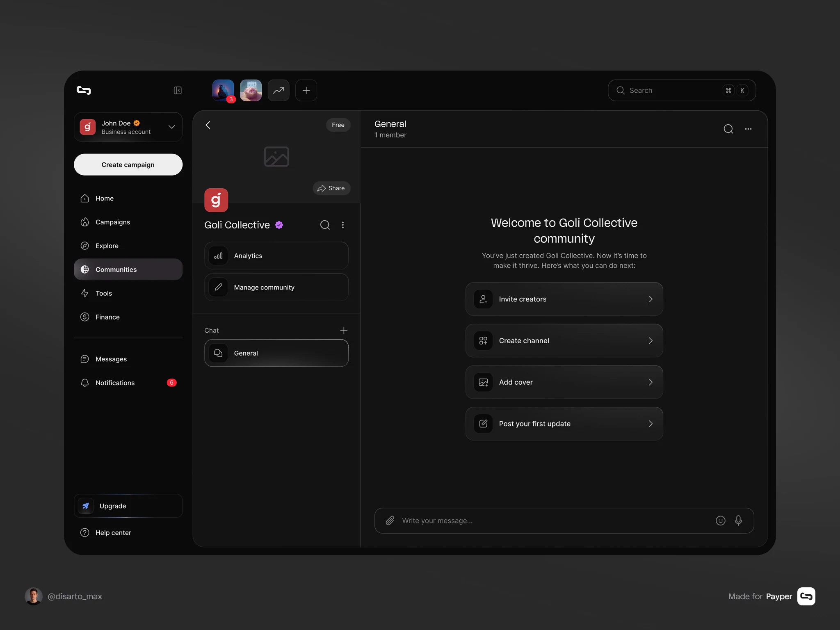This screenshot has width=840, height=630.
Task: Expand Invite creators option
Action: pyautogui.click(x=564, y=299)
